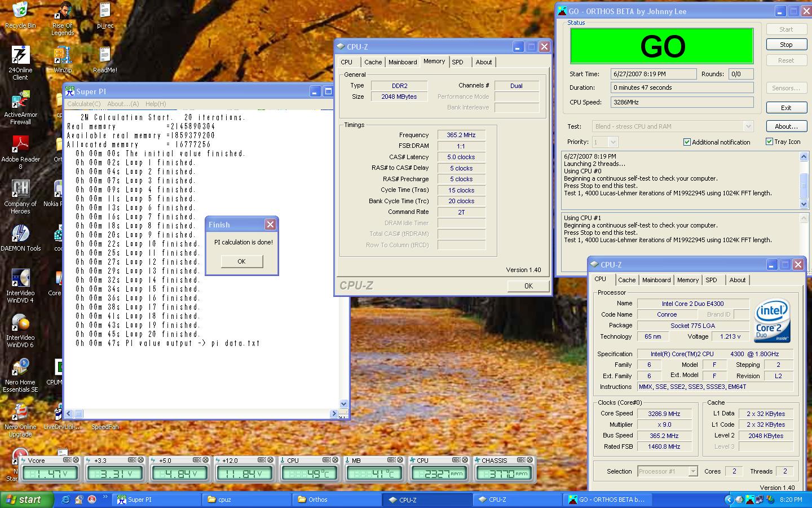Screen dimensions: 812x508
Task: Toggle the Tray Icon checkbox in Orthos
Action: click(x=769, y=142)
